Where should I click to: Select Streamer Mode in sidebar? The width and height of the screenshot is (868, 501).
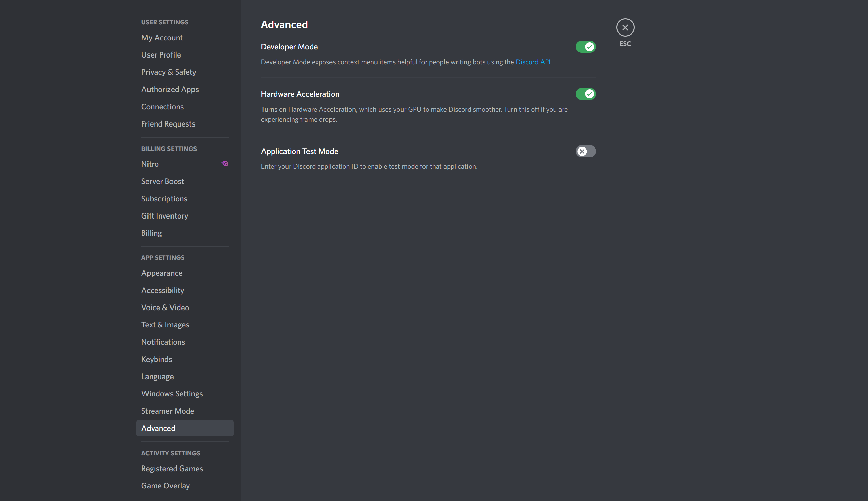pos(167,411)
